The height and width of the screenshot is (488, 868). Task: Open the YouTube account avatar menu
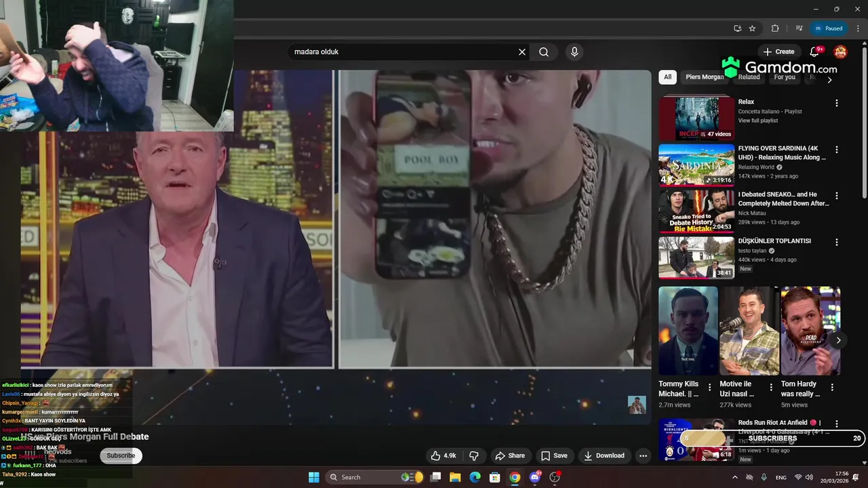pyautogui.click(x=840, y=52)
